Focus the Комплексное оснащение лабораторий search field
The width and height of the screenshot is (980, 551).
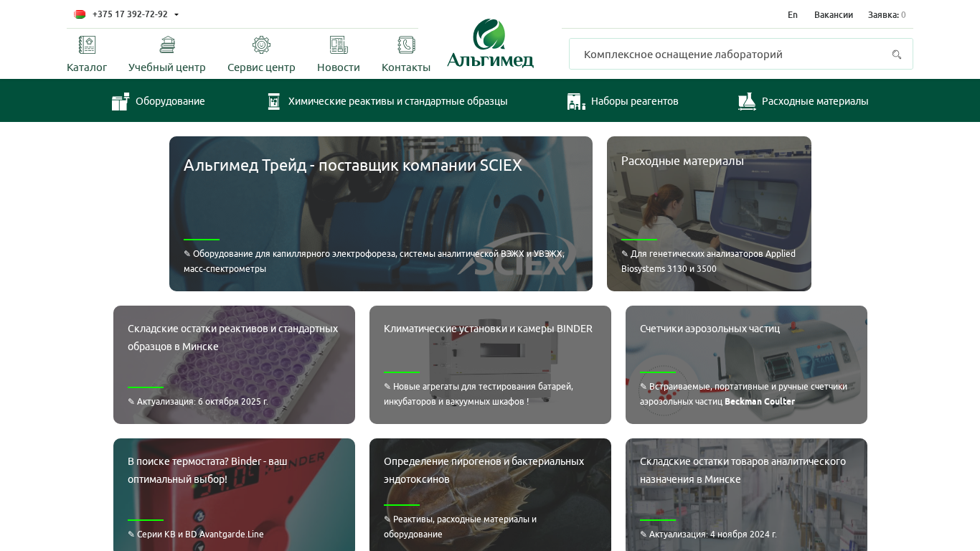tap(740, 54)
